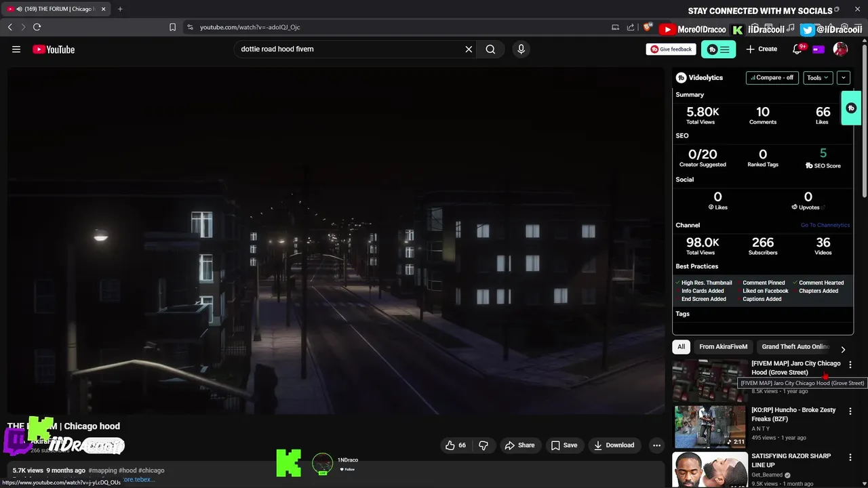Dislike the video with thumbs down
This screenshot has height=488, width=868.
click(x=484, y=445)
